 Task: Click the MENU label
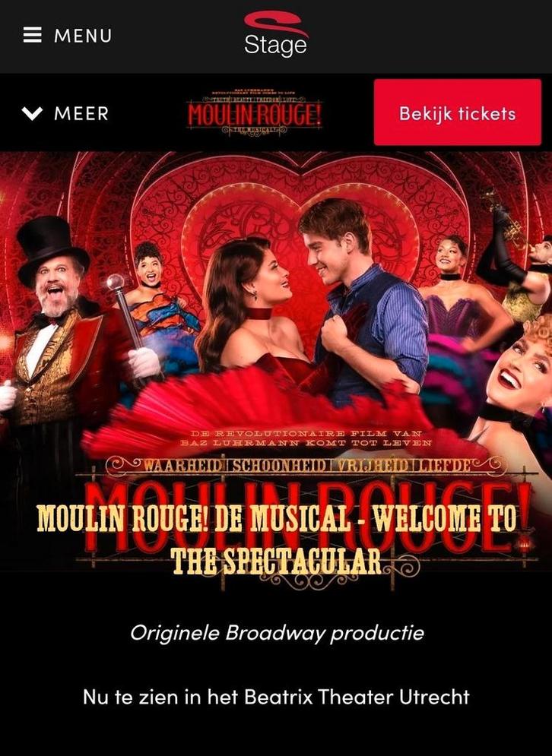coord(83,36)
